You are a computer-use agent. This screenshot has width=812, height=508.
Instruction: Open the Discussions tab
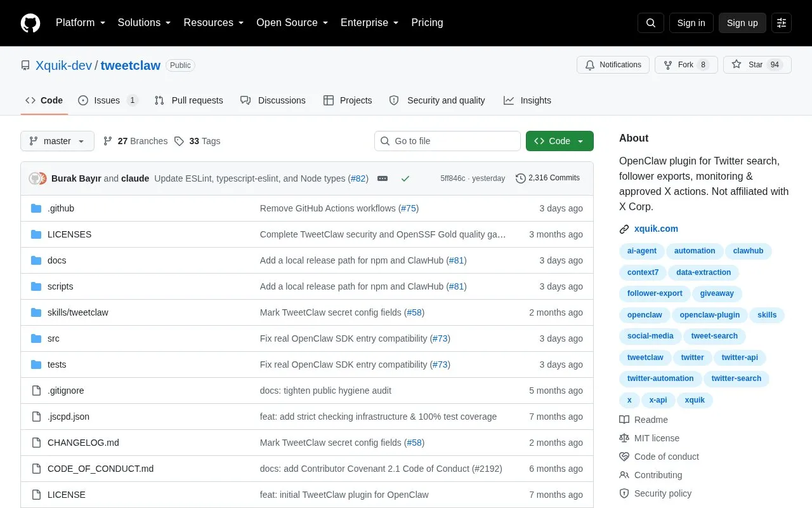click(x=273, y=100)
